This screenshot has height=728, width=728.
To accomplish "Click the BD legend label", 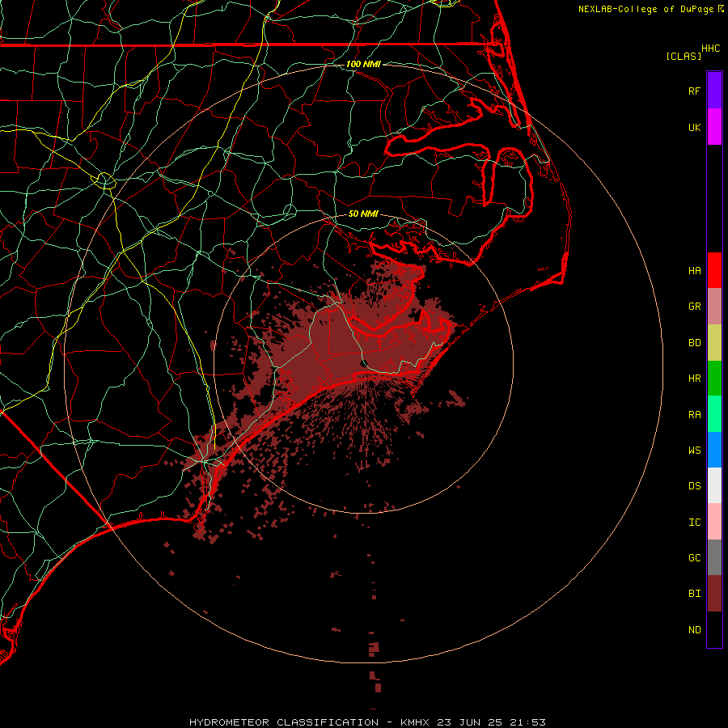I will [x=694, y=343].
